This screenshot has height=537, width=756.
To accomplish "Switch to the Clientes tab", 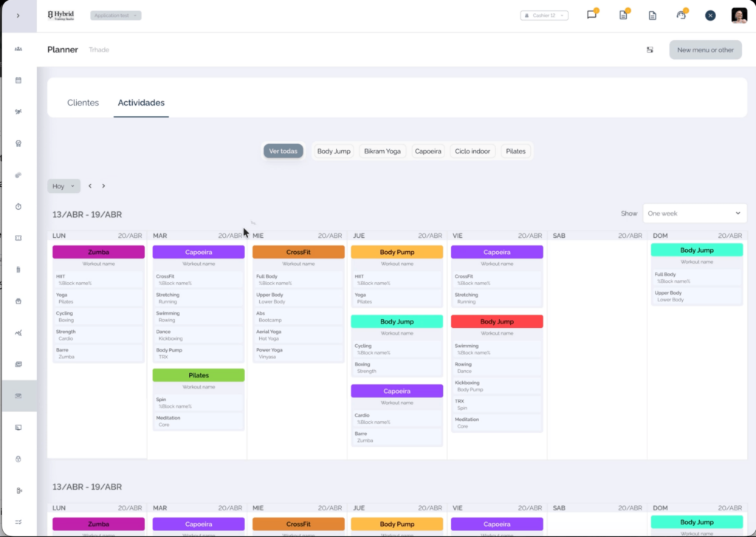I will click(x=83, y=102).
